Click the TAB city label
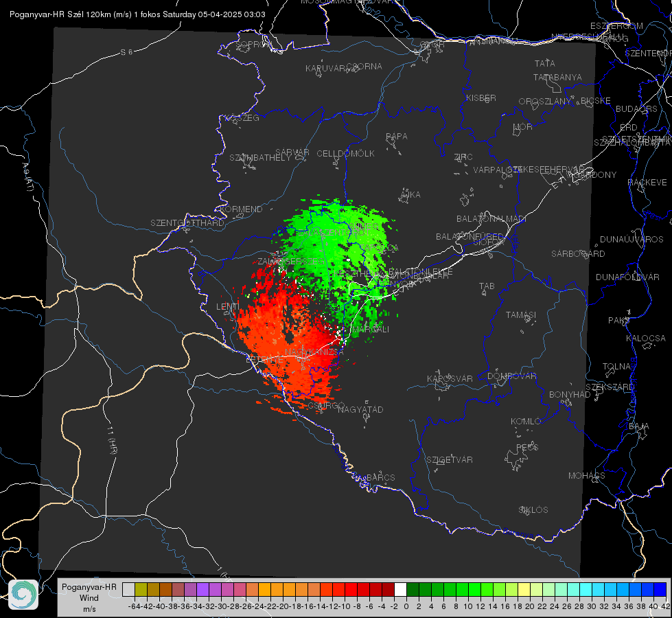The height and width of the screenshot is (618, 672). [487, 286]
